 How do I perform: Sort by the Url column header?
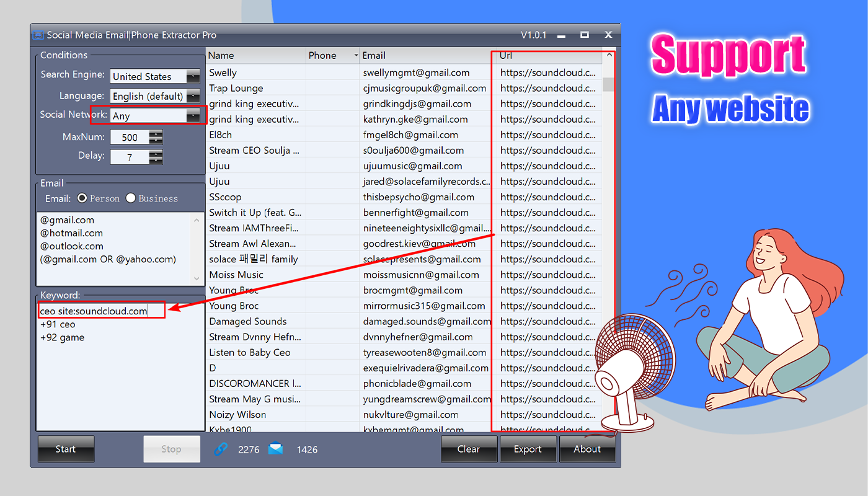549,55
